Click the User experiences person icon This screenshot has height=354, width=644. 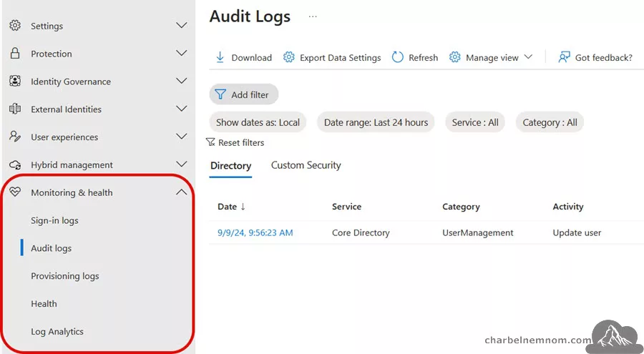pos(15,137)
